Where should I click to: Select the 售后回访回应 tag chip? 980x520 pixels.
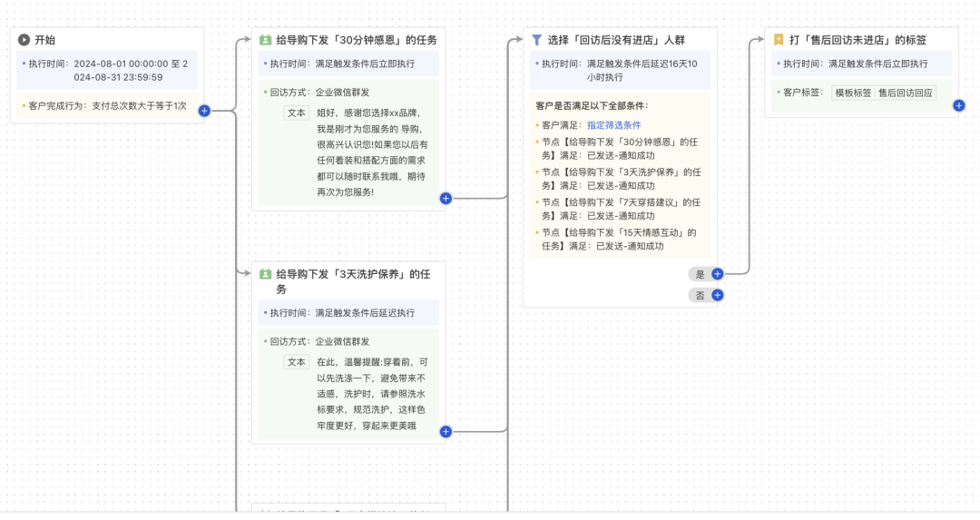(905, 93)
